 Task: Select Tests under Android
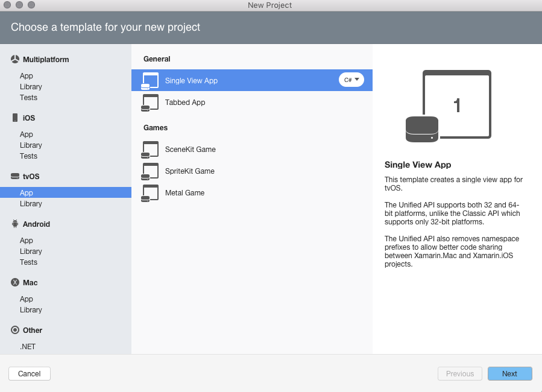(x=28, y=262)
